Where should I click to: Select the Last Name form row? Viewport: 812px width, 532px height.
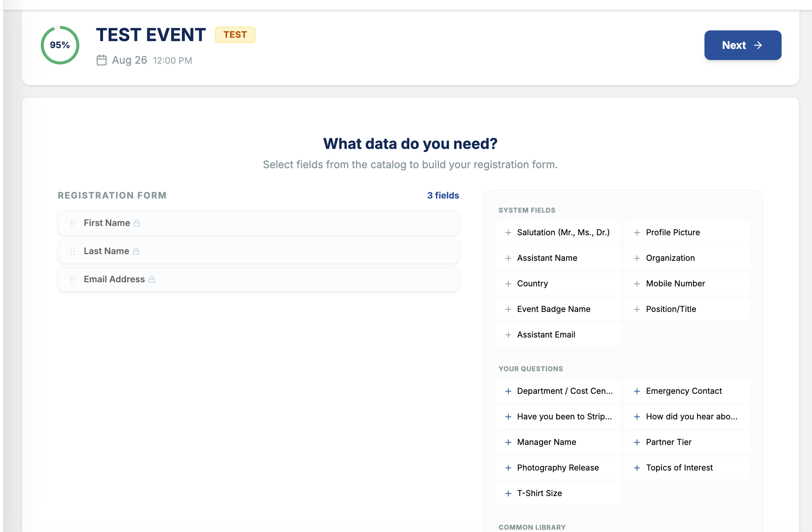(258, 251)
